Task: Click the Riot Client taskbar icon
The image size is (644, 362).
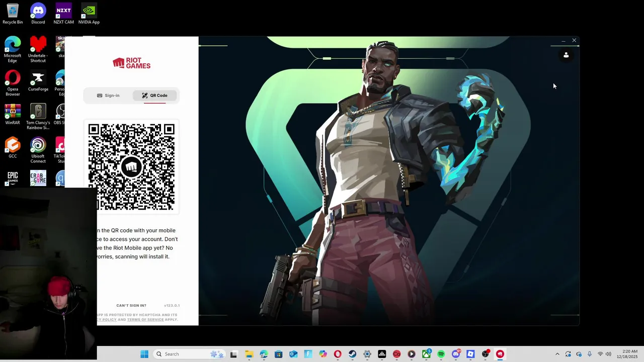Action: click(500, 354)
